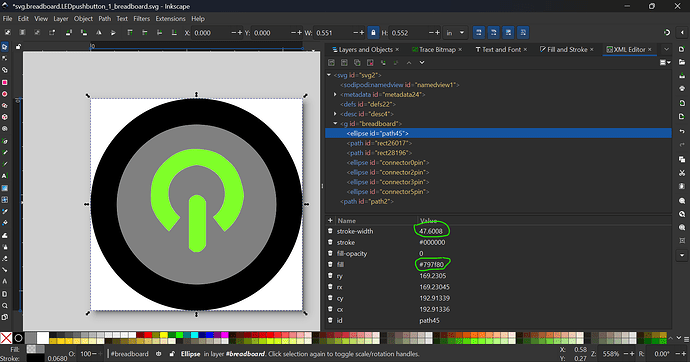Viewport: 690px width, 362px height.
Task: Click the Cut icon in commands bar
Action: (682, 173)
